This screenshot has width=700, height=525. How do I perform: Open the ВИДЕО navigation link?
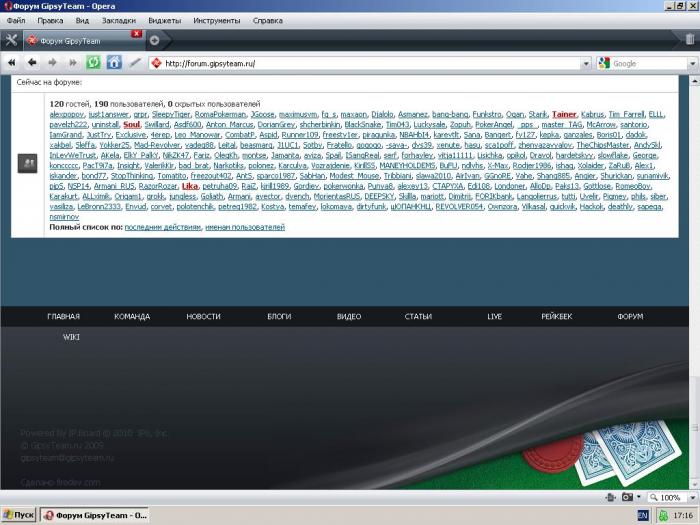(349, 317)
